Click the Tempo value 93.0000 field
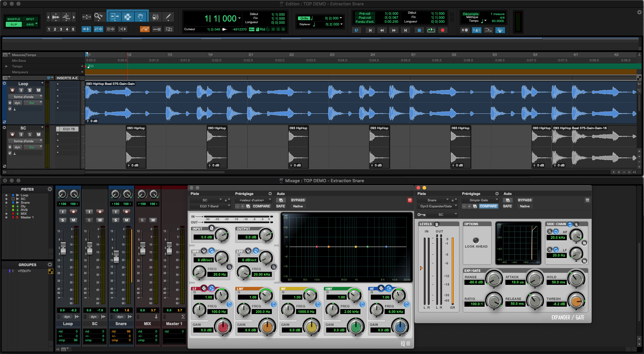This screenshot has width=644, height=354. 497,21
